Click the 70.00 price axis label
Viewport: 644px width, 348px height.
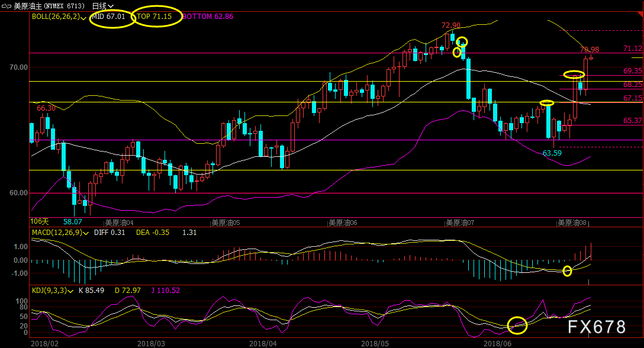click(18, 67)
